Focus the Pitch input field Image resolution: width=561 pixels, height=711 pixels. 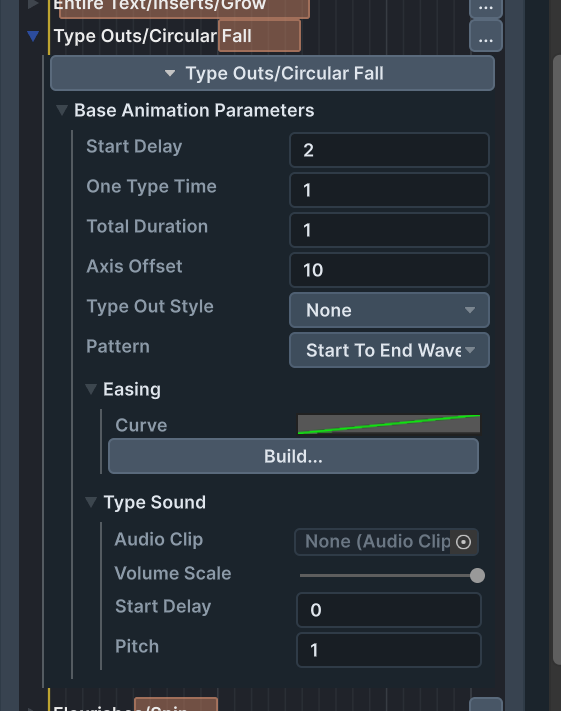389,650
